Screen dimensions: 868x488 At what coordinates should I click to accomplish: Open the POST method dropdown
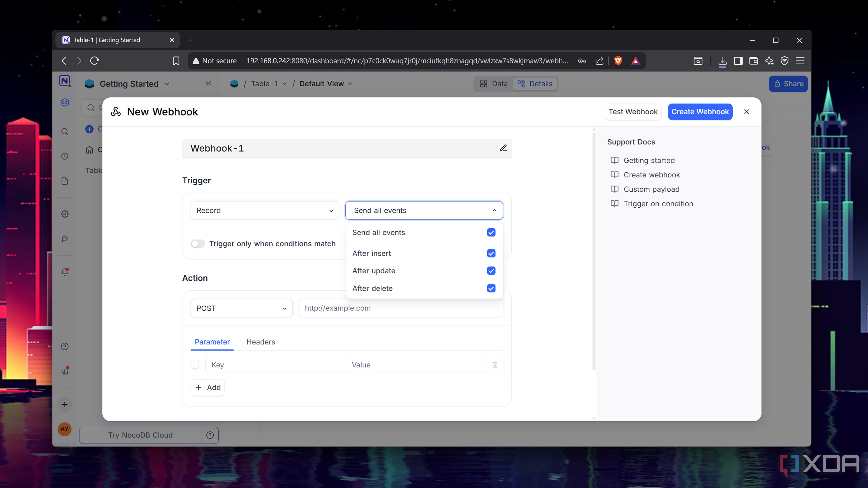[x=241, y=308]
